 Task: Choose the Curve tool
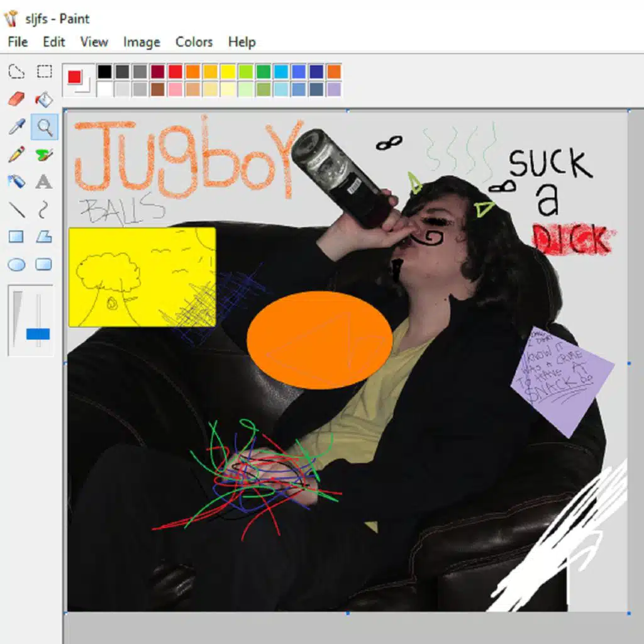(x=44, y=209)
